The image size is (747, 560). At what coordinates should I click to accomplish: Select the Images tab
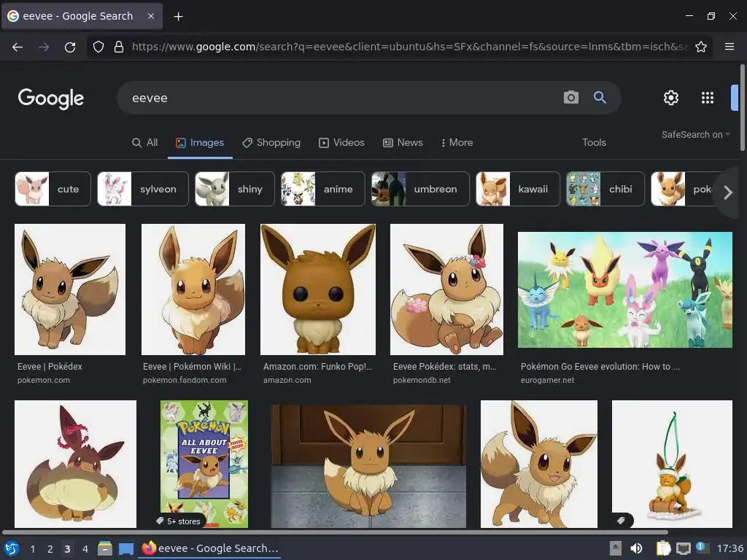[x=200, y=142]
